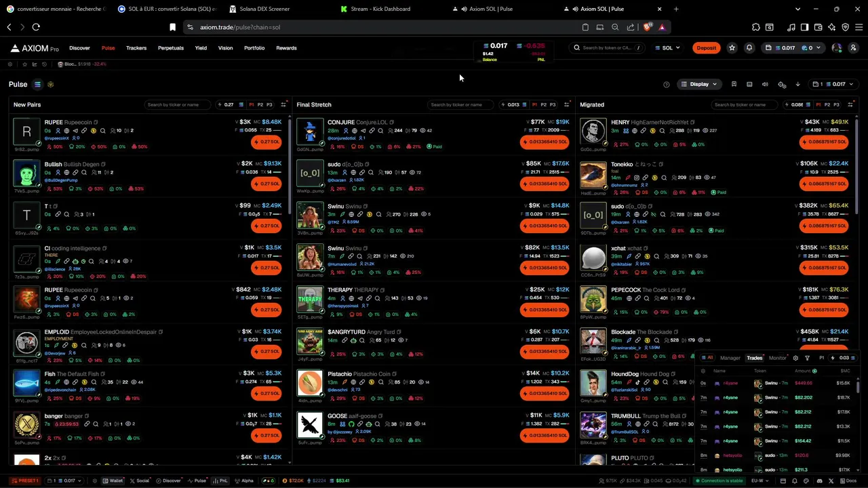Viewport: 868px width, 488px height.
Task: Quick buy HENRY with 0.086 SOL button
Action: tap(823, 142)
